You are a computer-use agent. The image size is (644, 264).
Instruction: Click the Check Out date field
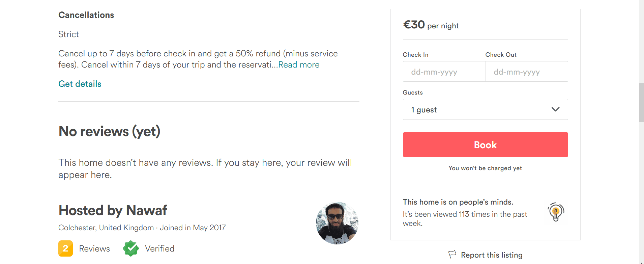point(527,72)
